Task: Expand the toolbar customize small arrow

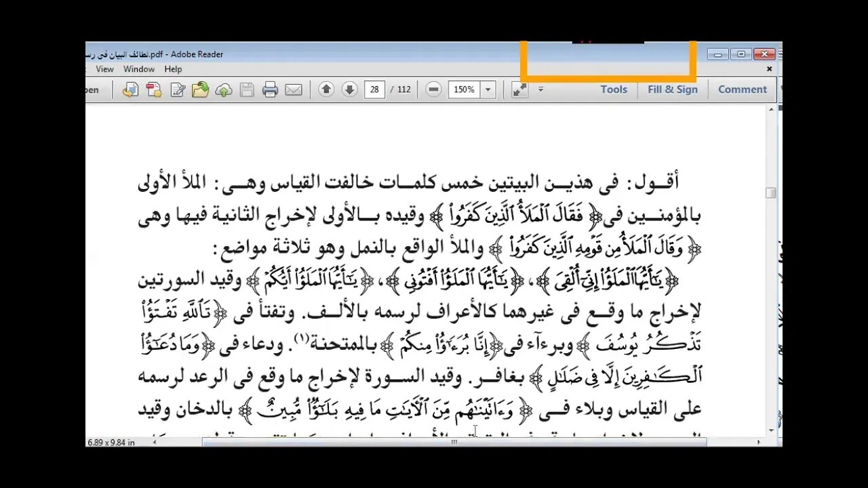Action: click(x=540, y=89)
